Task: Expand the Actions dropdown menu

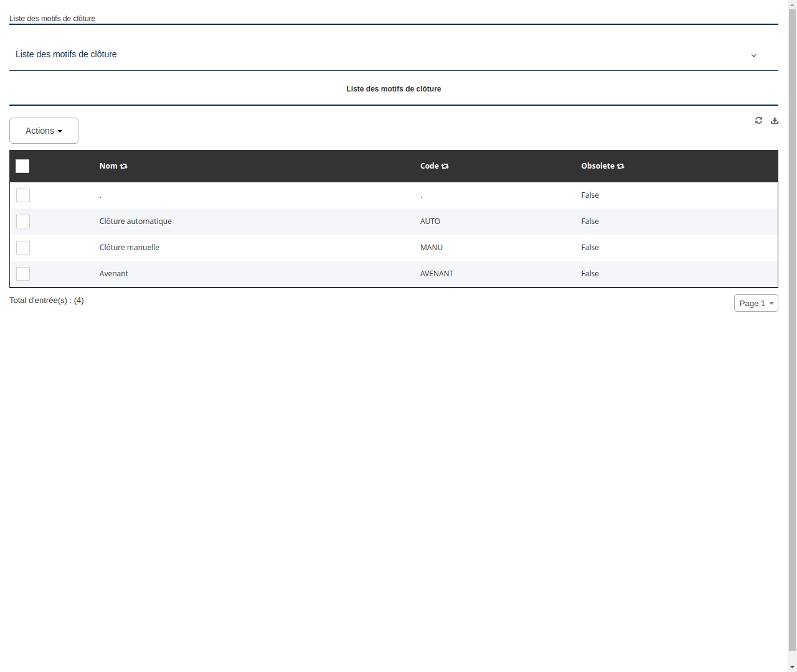Action: point(44,131)
